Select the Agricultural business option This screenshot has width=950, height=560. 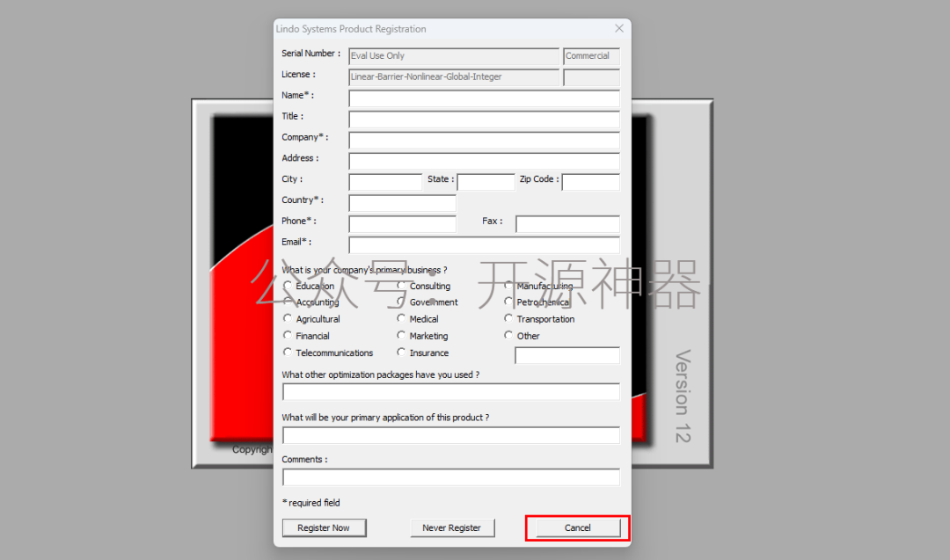click(x=288, y=318)
